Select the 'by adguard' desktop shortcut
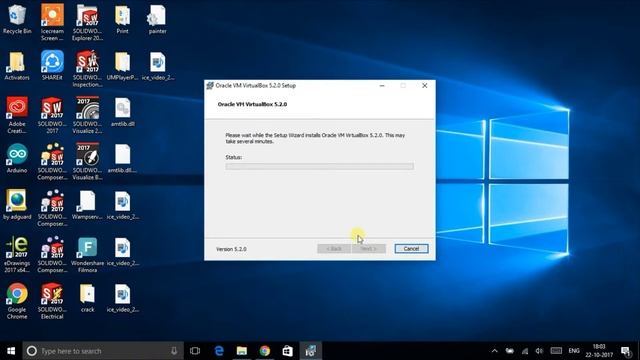Screen dimensions: 640x360 17,205
